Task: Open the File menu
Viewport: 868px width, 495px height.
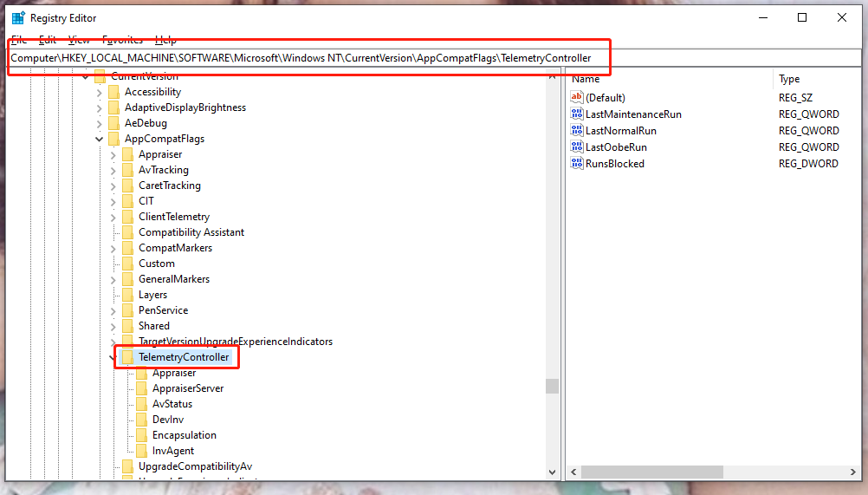Action: click(19, 40)
